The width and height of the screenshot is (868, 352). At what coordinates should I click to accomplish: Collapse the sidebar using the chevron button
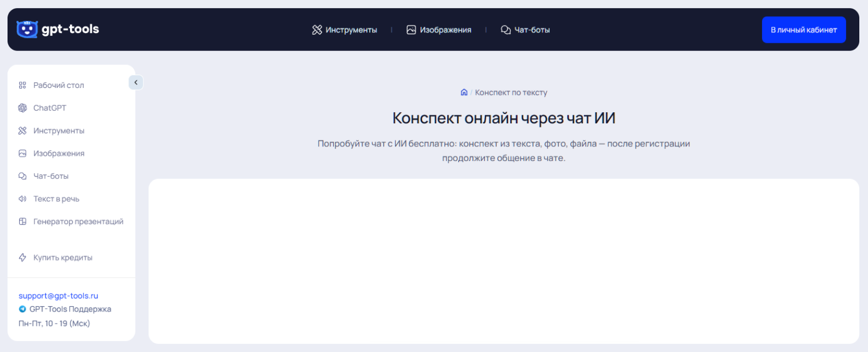135,82
